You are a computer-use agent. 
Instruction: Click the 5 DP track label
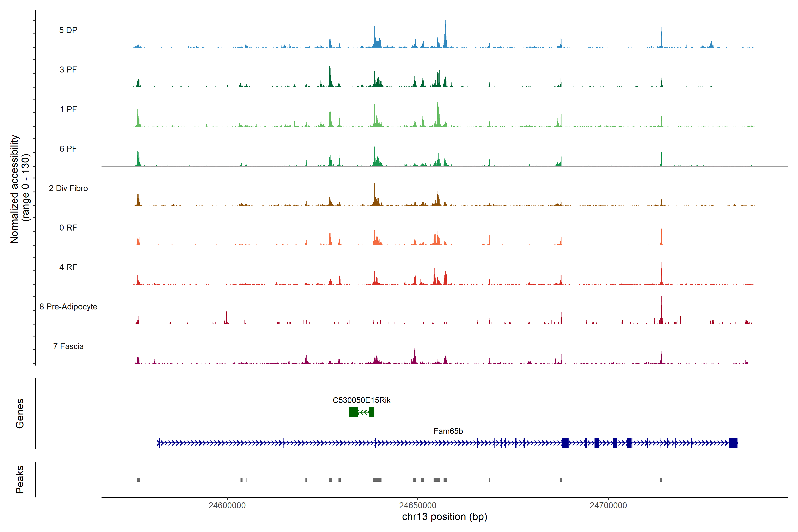68,30
